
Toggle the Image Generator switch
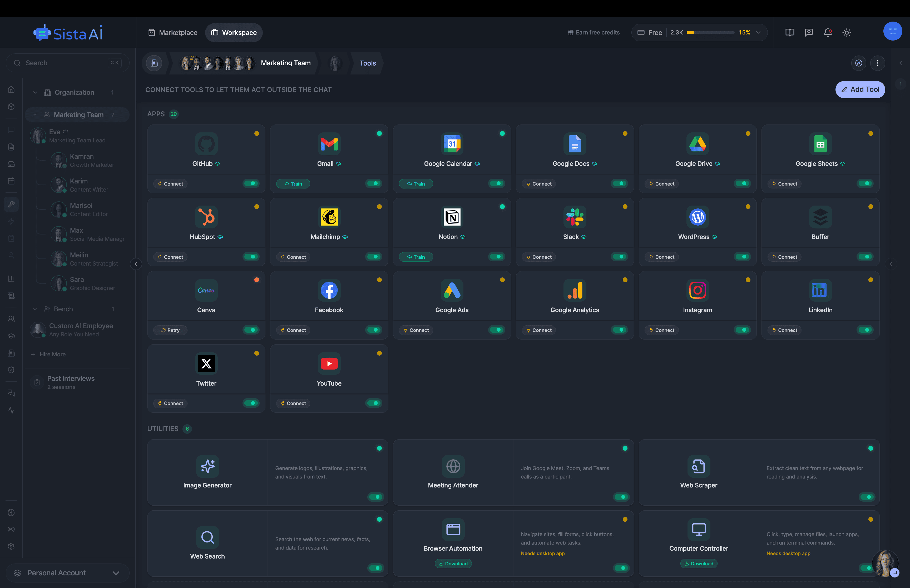click(x=376, y=497)
